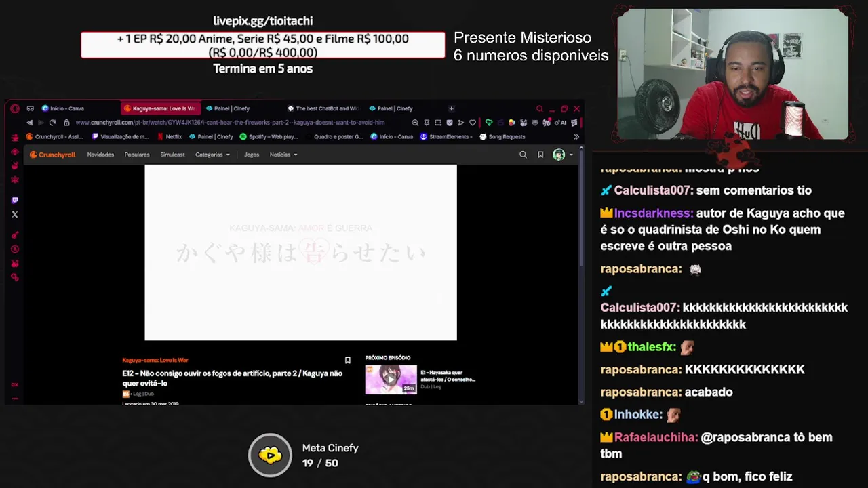Open Jogos in Crunchyroll menu
Image resolution: width=868 pixels, height=488 pixels.
pos(252,155)
